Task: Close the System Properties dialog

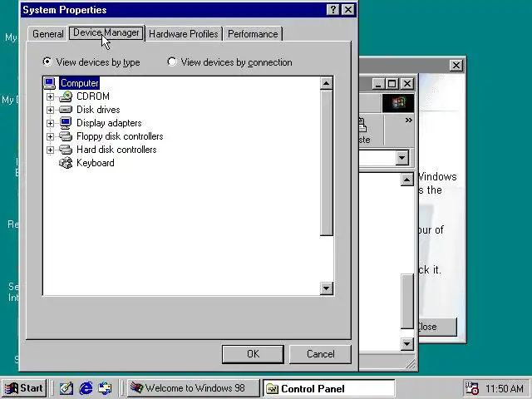Action: (x=348, y=10)
